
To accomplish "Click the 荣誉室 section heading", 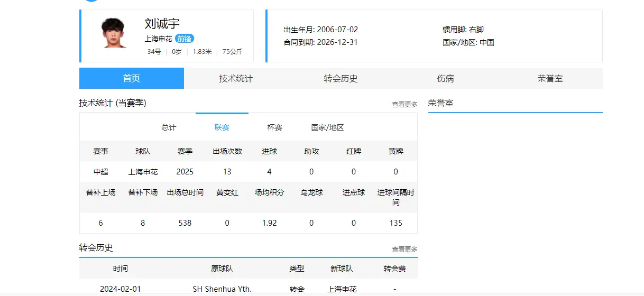I will point(440,103).
